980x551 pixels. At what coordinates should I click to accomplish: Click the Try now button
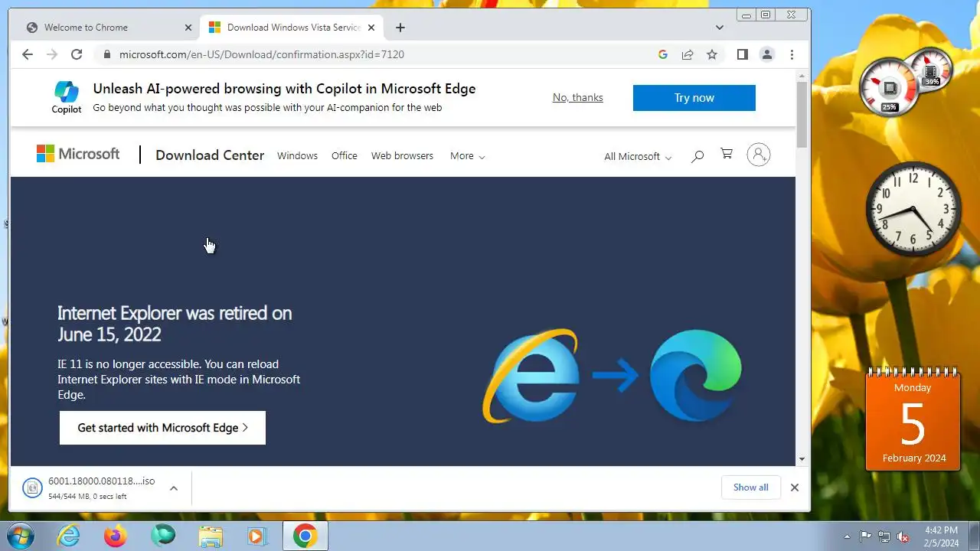[694, 98]
